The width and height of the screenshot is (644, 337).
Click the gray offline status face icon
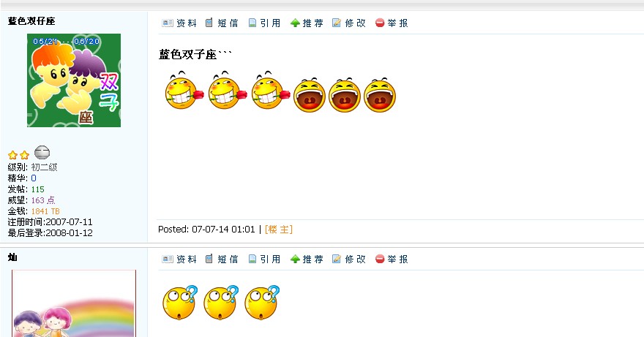(42, 153)
